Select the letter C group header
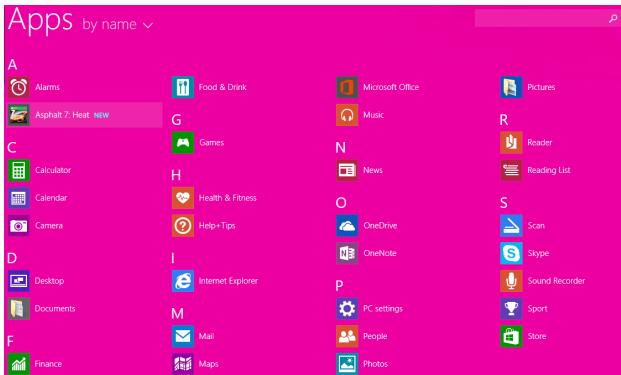Screen dimensions: 621x375 coord(12,148)
